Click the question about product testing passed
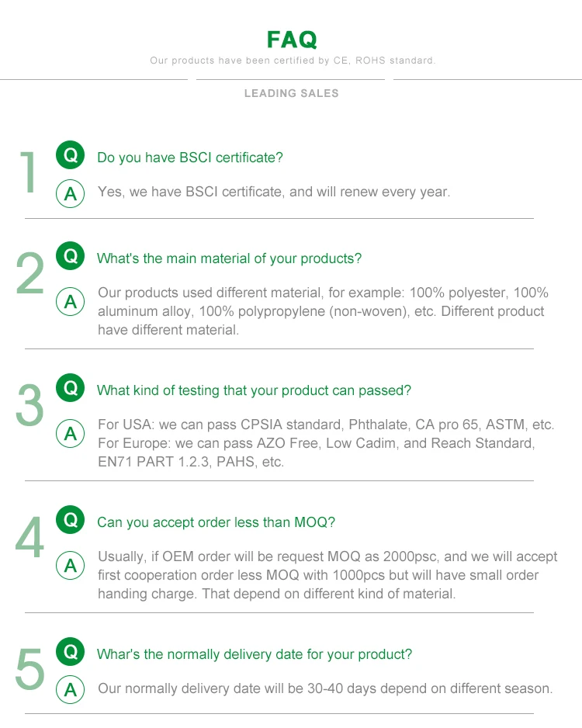Screen dimensions: 582x728 coord(254,390)
